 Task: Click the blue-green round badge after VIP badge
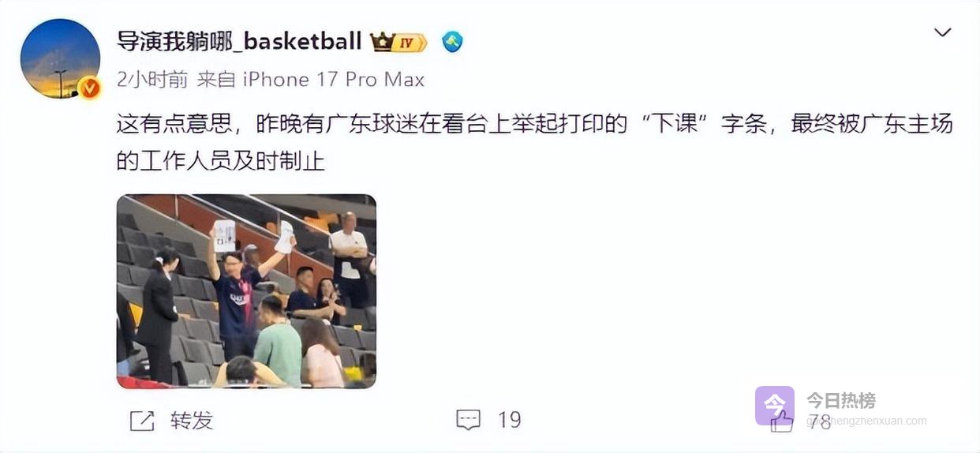pyautogui.click(x=452, y=42)
